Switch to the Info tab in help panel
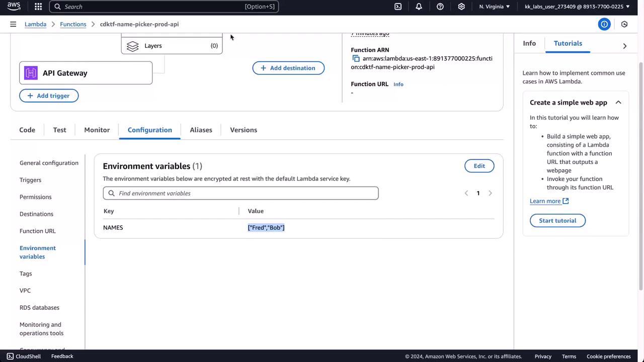This screenshot has height=362, width=644. click(529, 43)
